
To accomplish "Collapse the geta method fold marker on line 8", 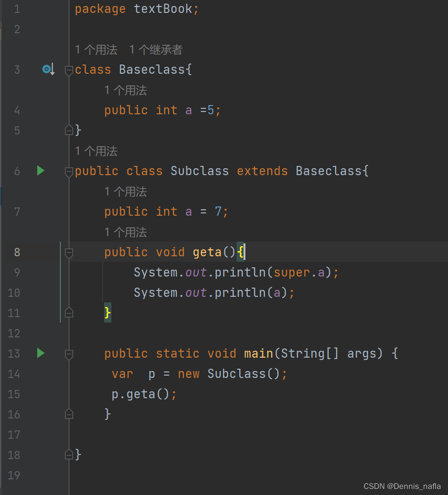I will tap(69, 253).
